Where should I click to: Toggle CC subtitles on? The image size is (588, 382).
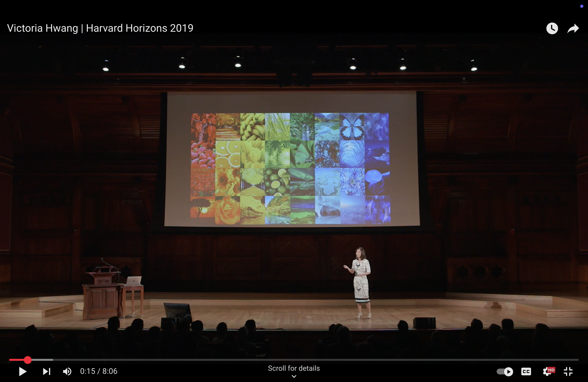pyautogui.click(x=526, y=371)
